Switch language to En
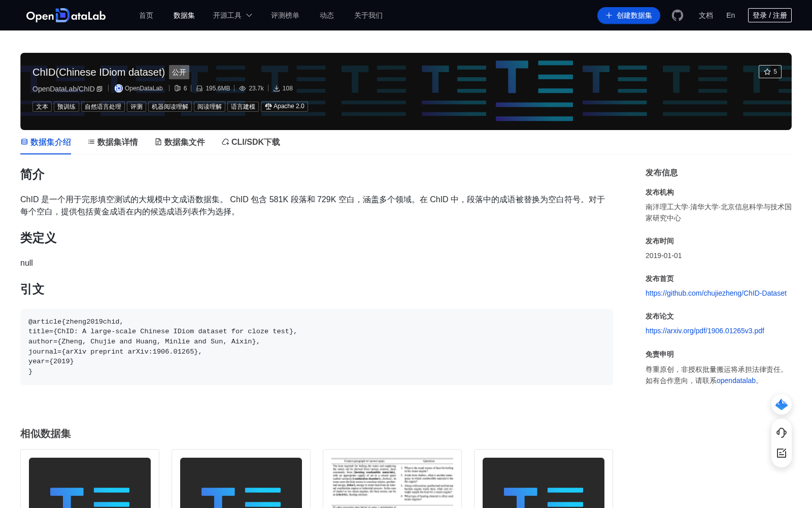 (x=731, y=15)
